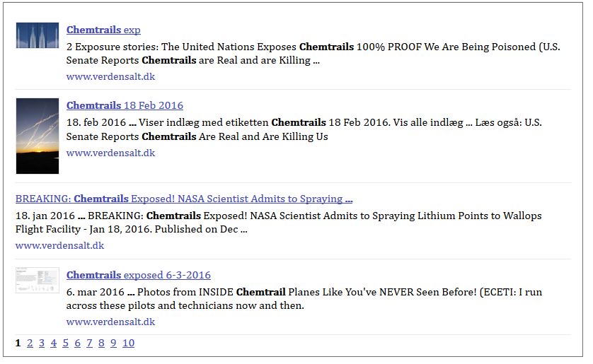Go to results page 2
This screenshot has height=364, width=593.
(30, 343)
